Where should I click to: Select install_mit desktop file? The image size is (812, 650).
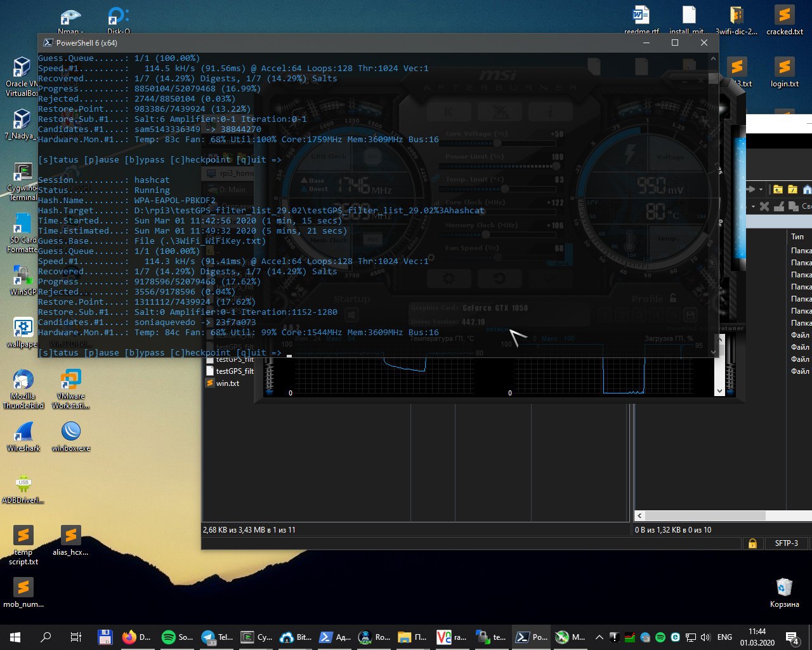(x=689, y=20)
